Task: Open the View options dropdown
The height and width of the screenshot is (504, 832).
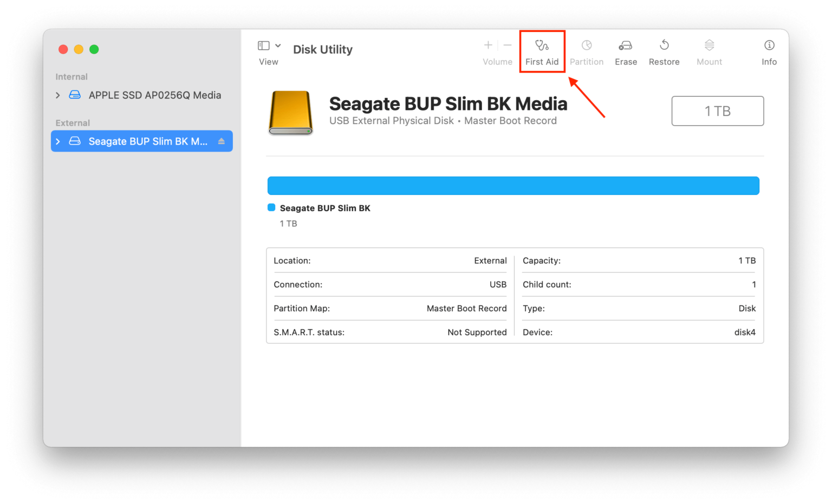Action: [x=278, y=45]
